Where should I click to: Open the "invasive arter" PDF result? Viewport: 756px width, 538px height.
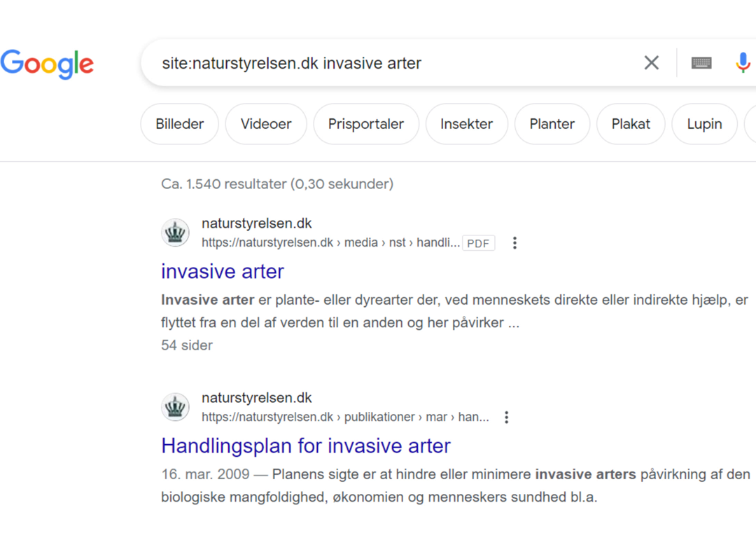click(x=223, y=271)
